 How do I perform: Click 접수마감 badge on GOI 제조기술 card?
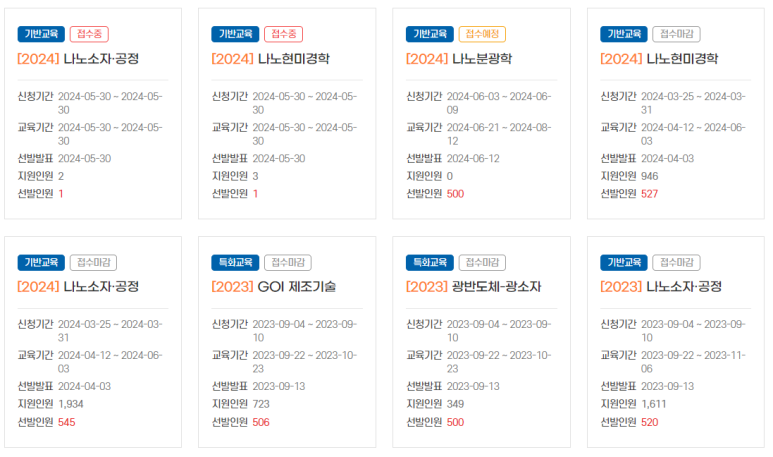point(288,262)
